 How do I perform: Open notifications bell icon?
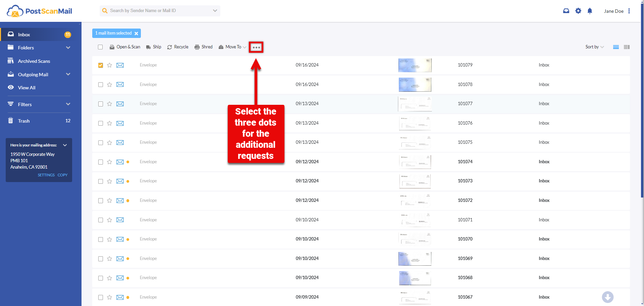pyautogui.click(x=590, y=11)
